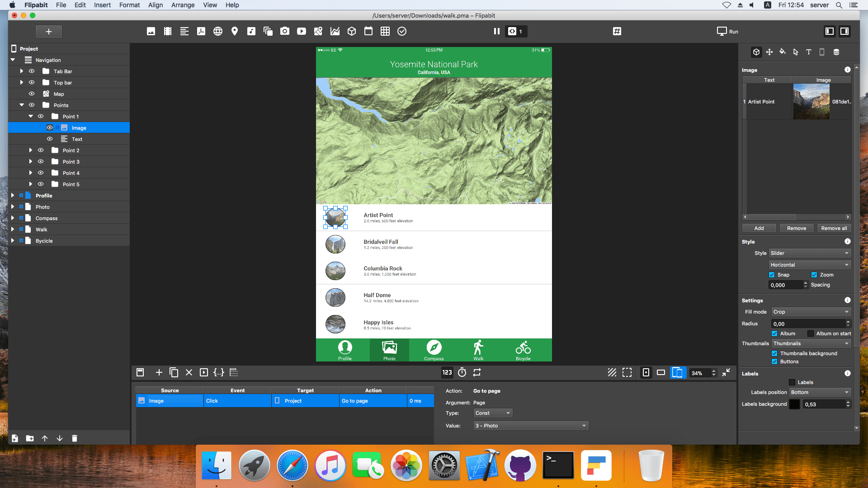Viewport: 868px width, 488px height.
Task: Click the Radius input field
Action: [x=808, y=324]
